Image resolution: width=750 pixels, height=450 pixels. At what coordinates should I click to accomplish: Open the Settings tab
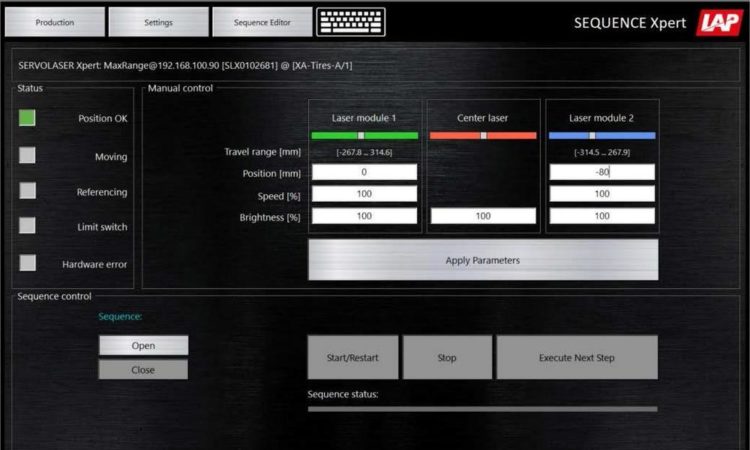(158, 22)
